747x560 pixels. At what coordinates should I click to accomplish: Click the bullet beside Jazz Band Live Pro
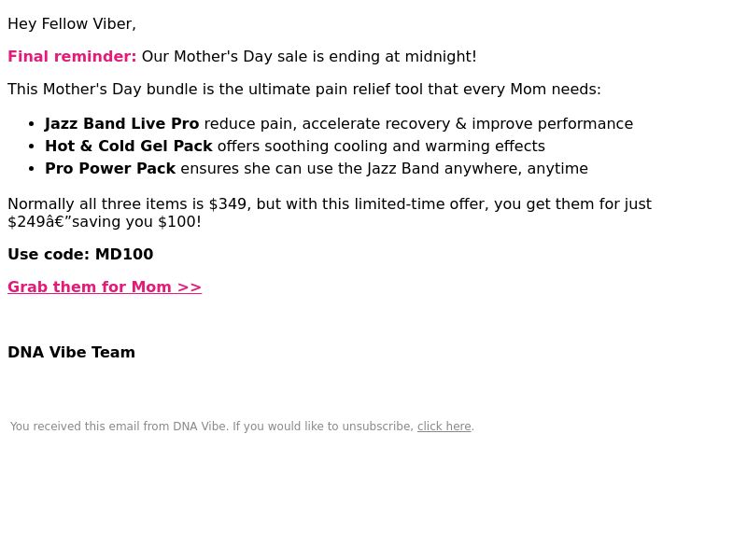[x=32, y=124]
